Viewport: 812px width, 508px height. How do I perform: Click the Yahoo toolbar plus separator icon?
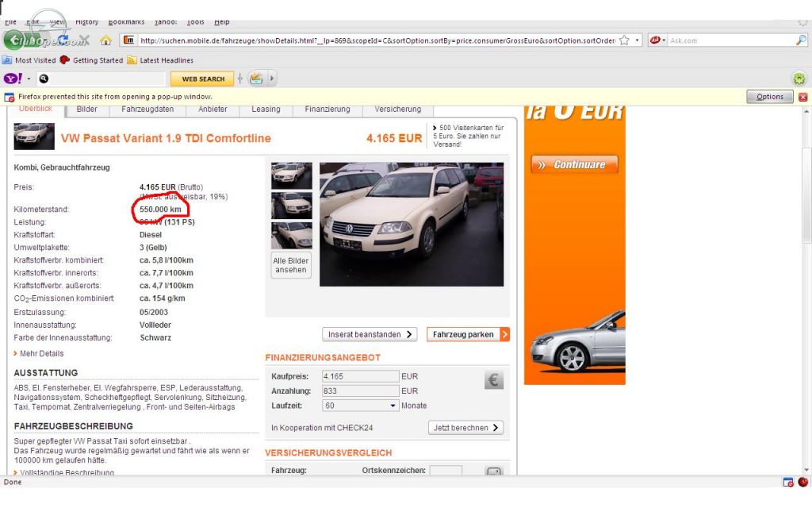[239, 79]
